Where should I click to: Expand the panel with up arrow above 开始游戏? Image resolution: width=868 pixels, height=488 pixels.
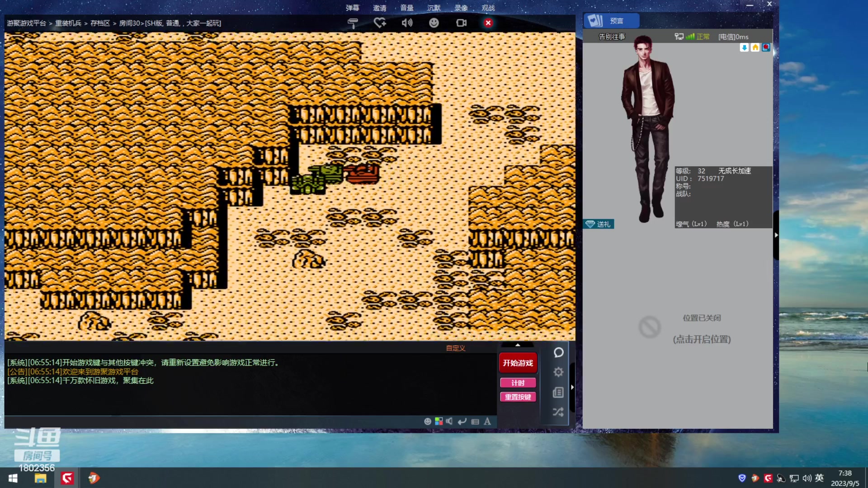[518, 345]
